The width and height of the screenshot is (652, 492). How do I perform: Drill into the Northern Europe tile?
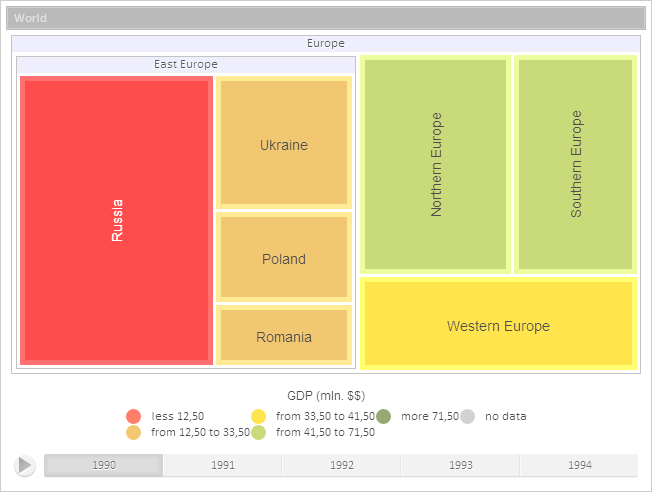(x=435, y=165)
